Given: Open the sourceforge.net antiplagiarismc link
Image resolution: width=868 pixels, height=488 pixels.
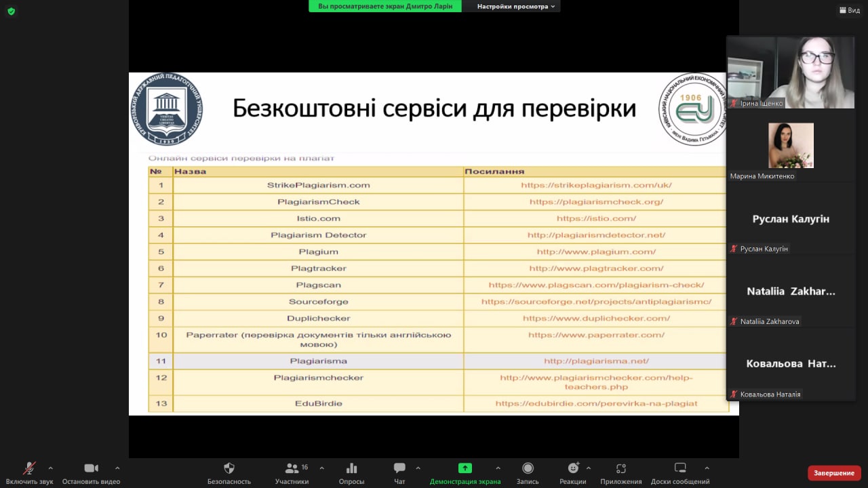Looking at the screenshot, I should [596, 302].
